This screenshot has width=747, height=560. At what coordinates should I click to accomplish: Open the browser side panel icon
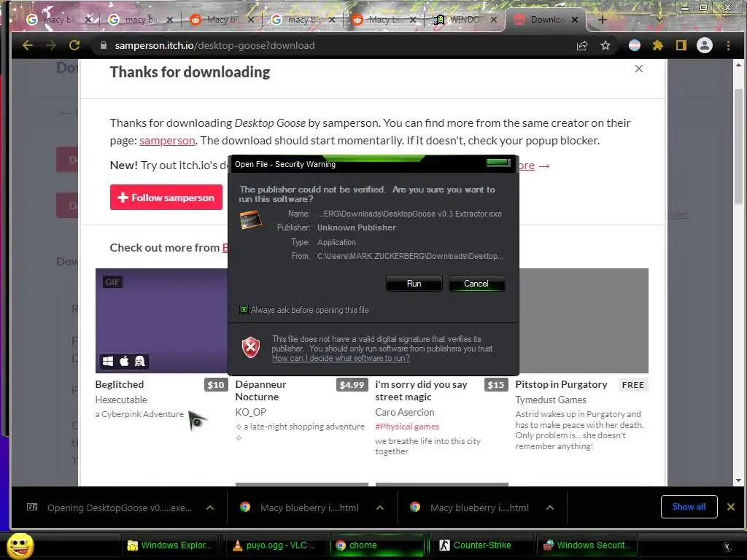click(x=681, y=45)
